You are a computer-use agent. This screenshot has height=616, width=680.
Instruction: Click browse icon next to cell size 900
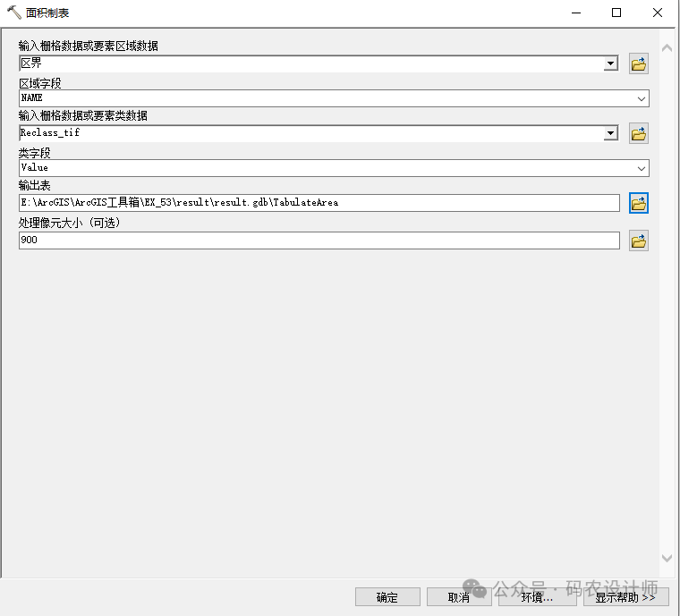638,240
